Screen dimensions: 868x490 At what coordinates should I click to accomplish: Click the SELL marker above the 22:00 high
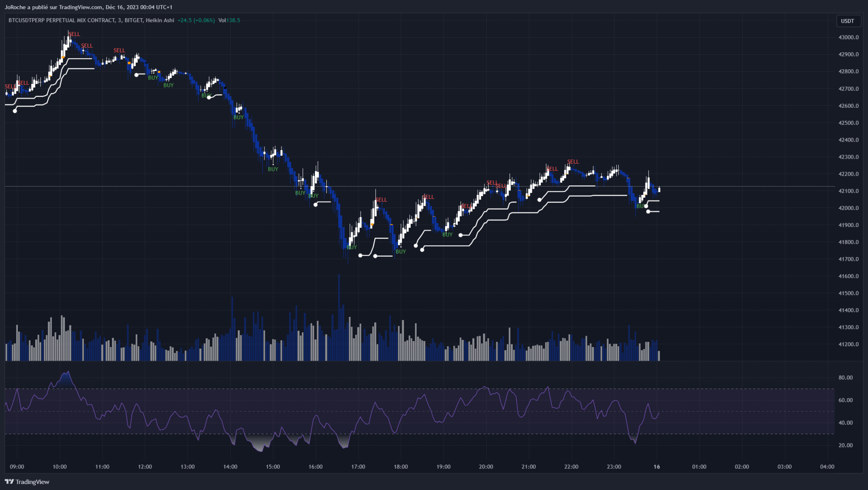coord(573,162)
